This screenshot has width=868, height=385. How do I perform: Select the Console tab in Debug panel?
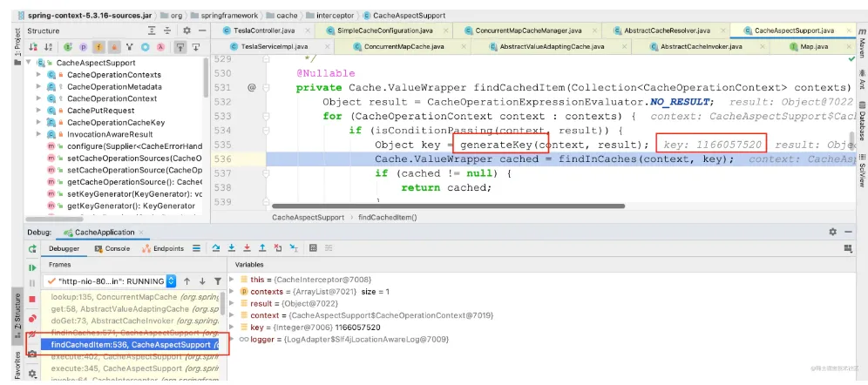112,249
